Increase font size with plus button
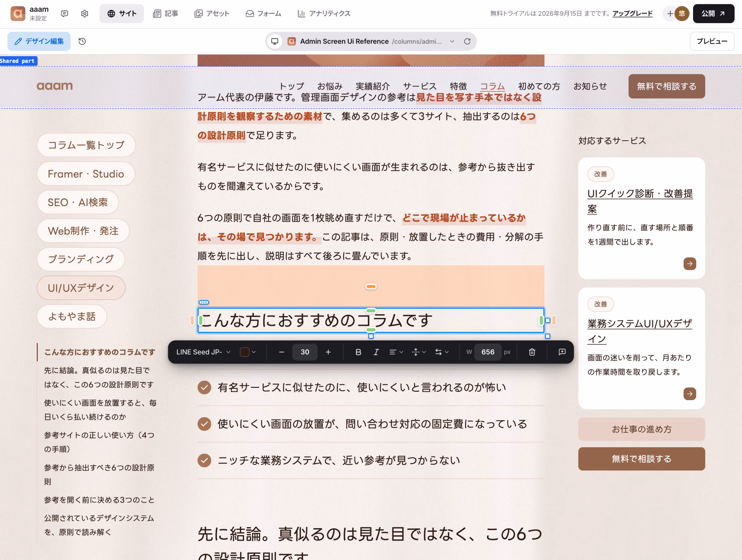 (x=328, y=352)
